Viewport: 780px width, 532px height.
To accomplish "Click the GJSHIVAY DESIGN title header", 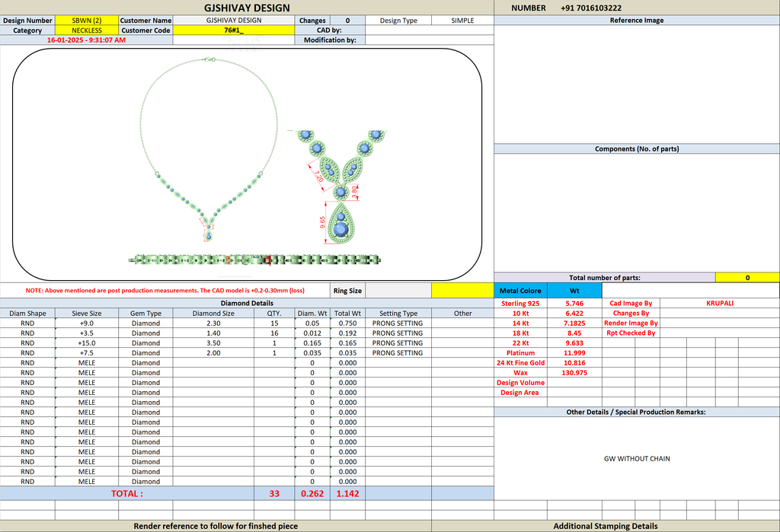I will (247, 8).
